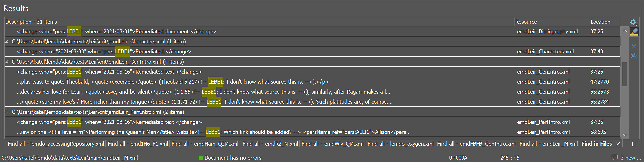Close the Find in Files tab
Screen dimensions: 644x162
(618, 144)
